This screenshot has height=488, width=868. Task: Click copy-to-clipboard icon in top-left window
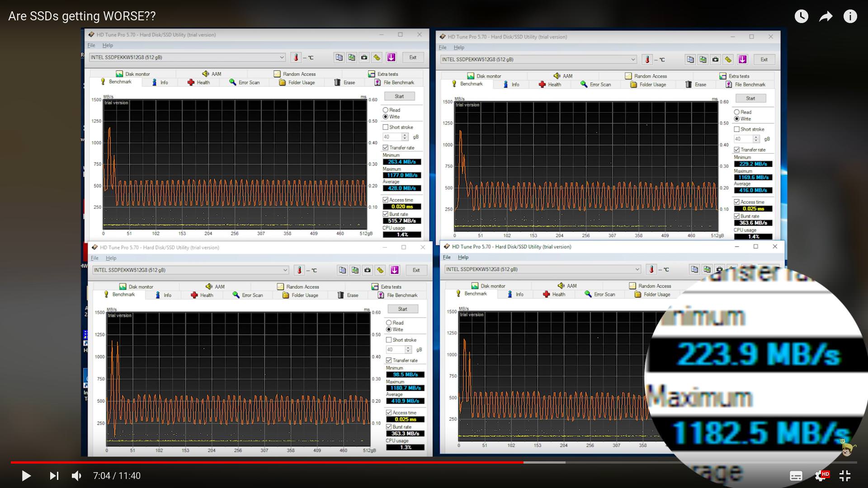point(339,57)
